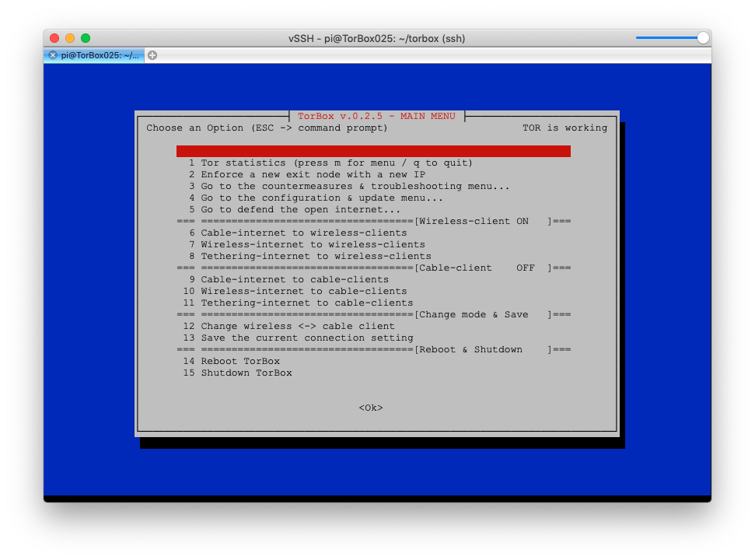Image resolution: width=755 pixels, height=560 pixels.
Task: Open configuration & update menu
Action: tap(373, 198)
